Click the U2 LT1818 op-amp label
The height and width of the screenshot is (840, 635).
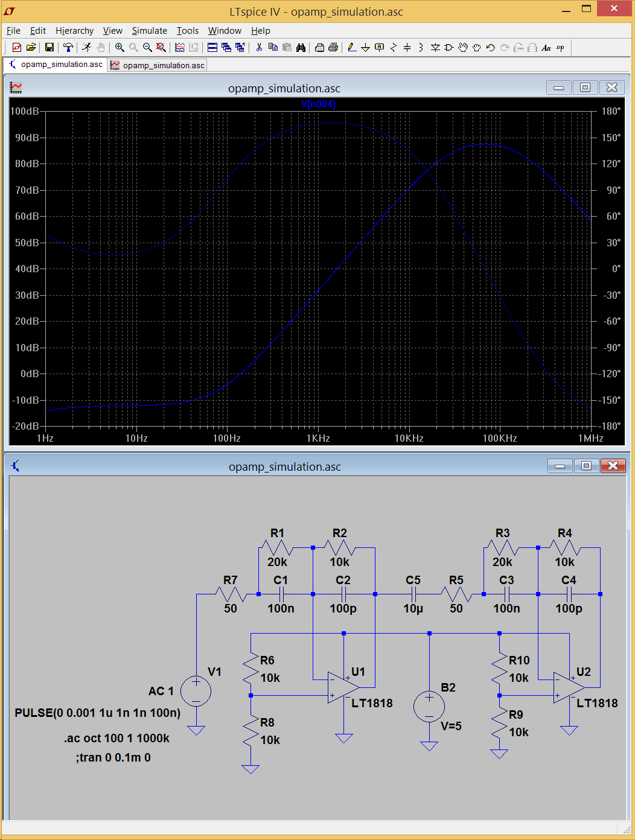pos(597,703)
